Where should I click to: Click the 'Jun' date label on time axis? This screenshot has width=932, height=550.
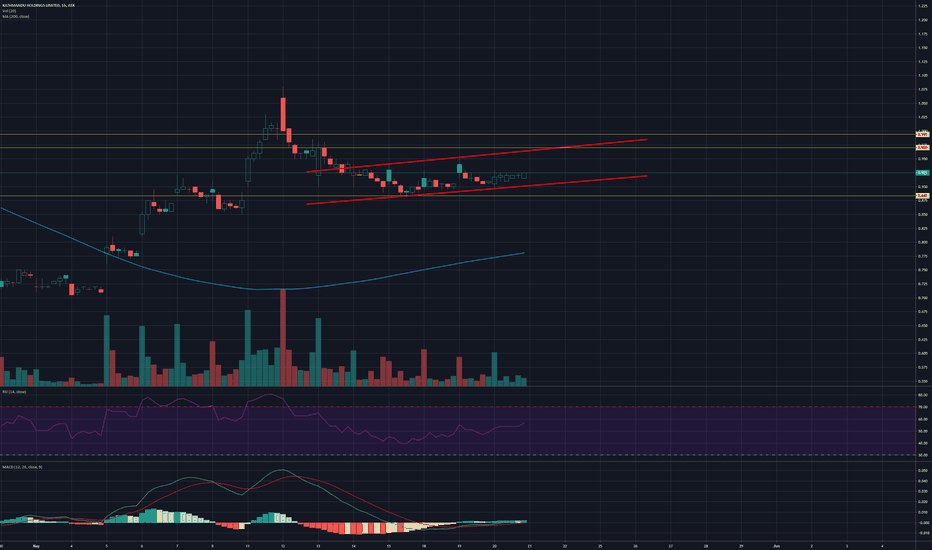click(x=776, y=545)
